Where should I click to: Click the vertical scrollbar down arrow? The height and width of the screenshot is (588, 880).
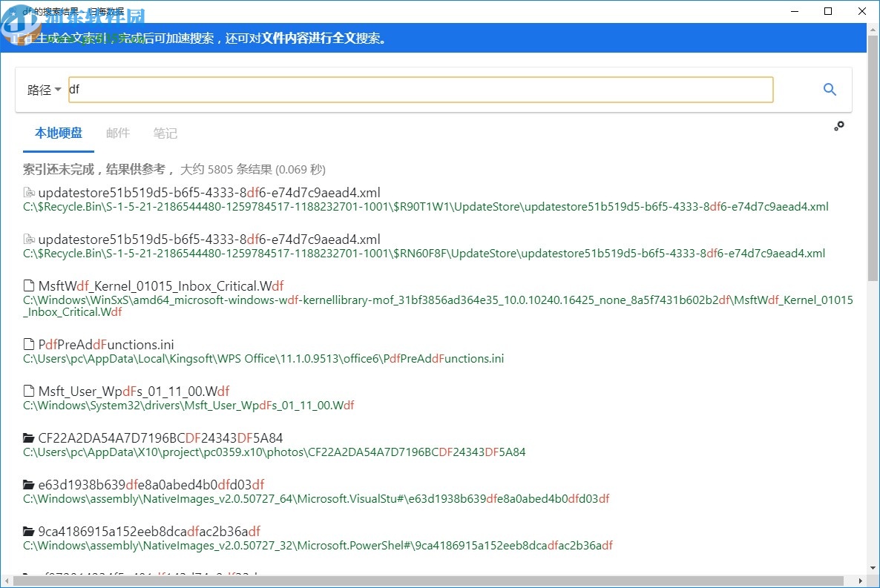[873, 568]
